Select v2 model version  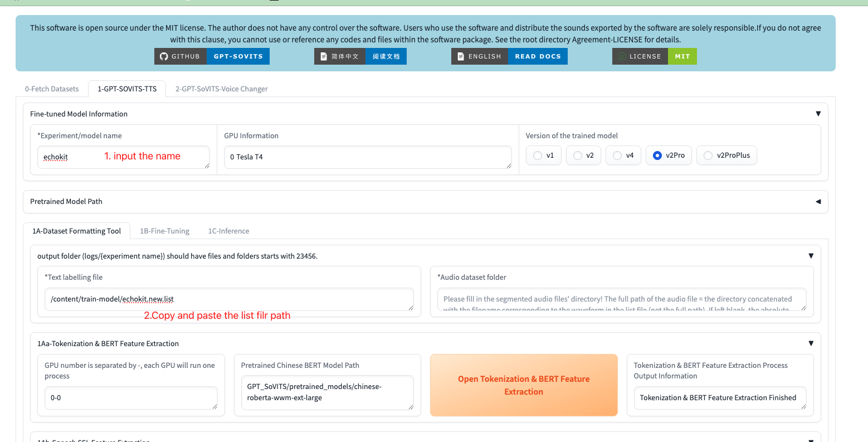click(x=583, y=156)
